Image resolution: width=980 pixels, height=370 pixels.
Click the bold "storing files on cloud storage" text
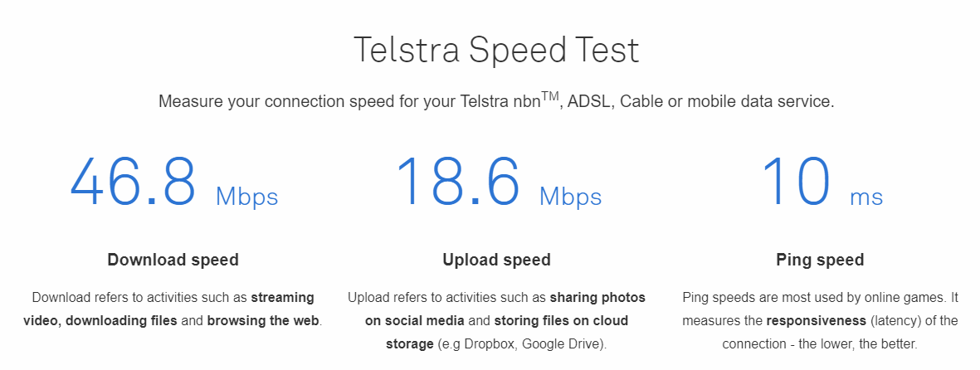(x=561, y=320)
